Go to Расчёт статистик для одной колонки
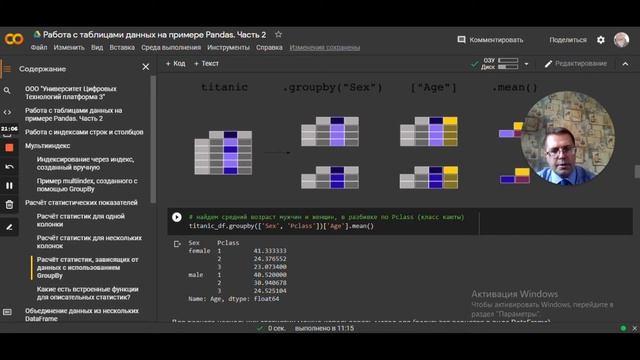This screenshot has height=360, width=640. pos(81,220)
